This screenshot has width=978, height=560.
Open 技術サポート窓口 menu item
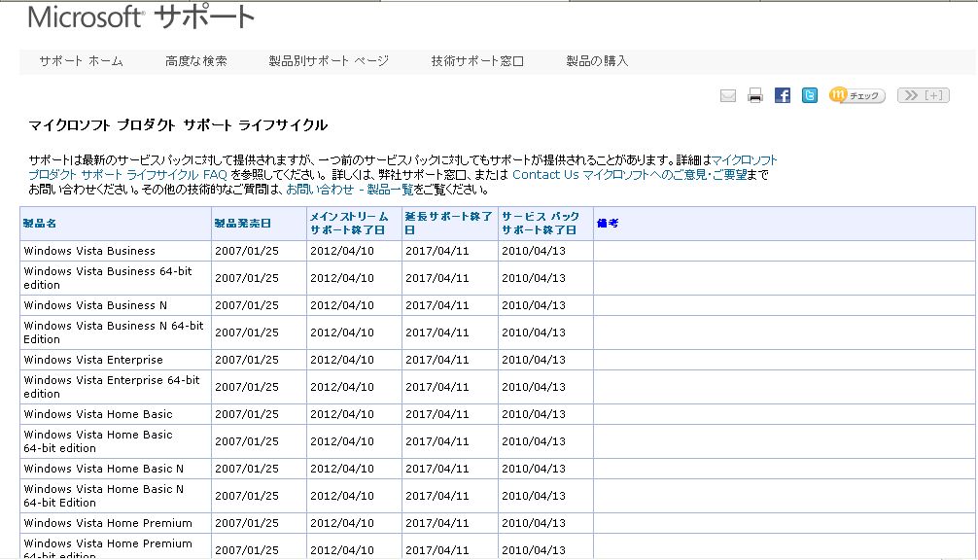[477, 61]
